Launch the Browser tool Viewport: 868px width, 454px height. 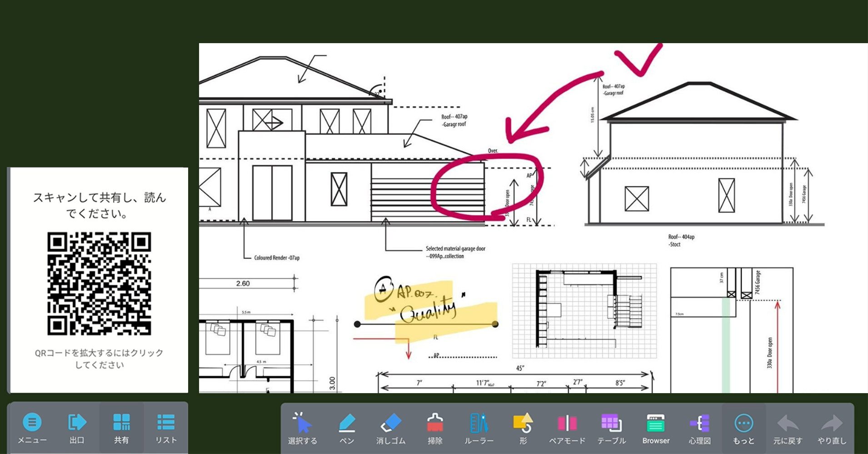click(656, 428)
